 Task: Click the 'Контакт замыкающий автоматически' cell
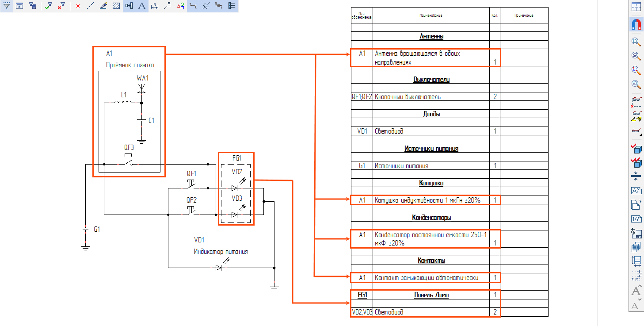click(431, 278)
